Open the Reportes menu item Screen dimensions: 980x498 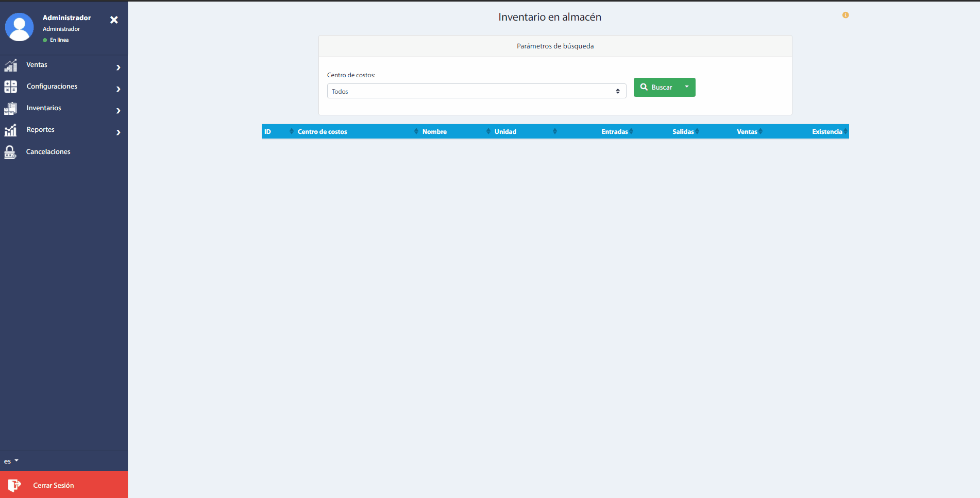41,130
